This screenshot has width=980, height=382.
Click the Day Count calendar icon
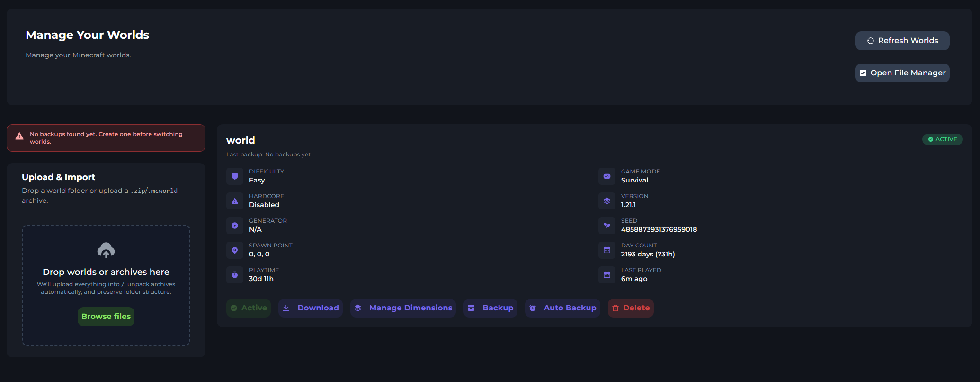point(607,250)
